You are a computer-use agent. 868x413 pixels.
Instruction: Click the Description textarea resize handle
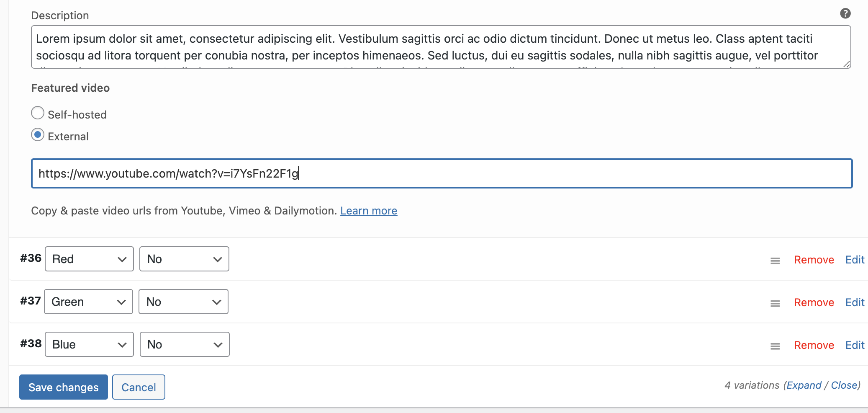point(846,64)
